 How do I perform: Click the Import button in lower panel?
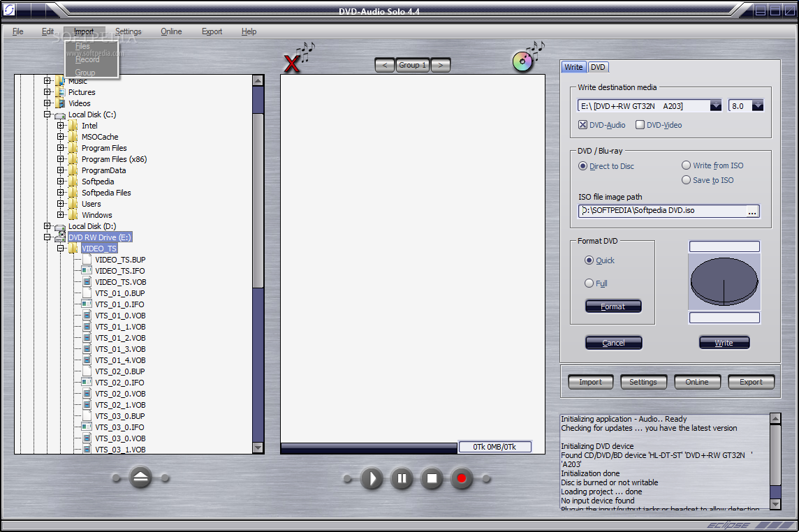coord(591,382)
